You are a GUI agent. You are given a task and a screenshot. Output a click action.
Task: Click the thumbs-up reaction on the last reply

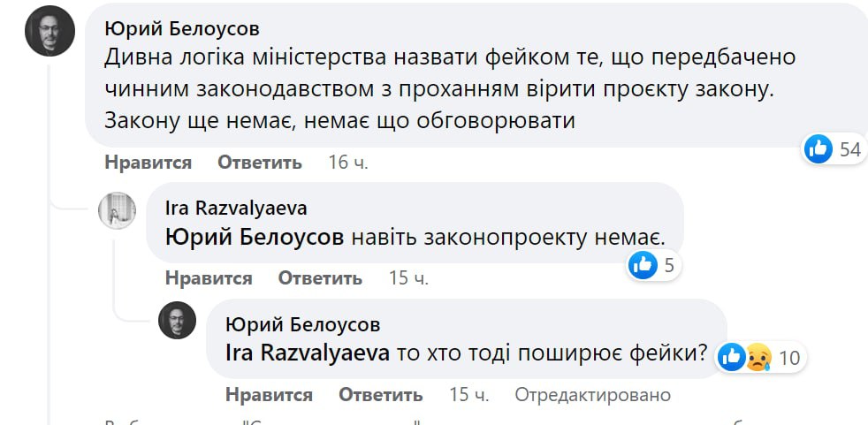click(732, 357)
